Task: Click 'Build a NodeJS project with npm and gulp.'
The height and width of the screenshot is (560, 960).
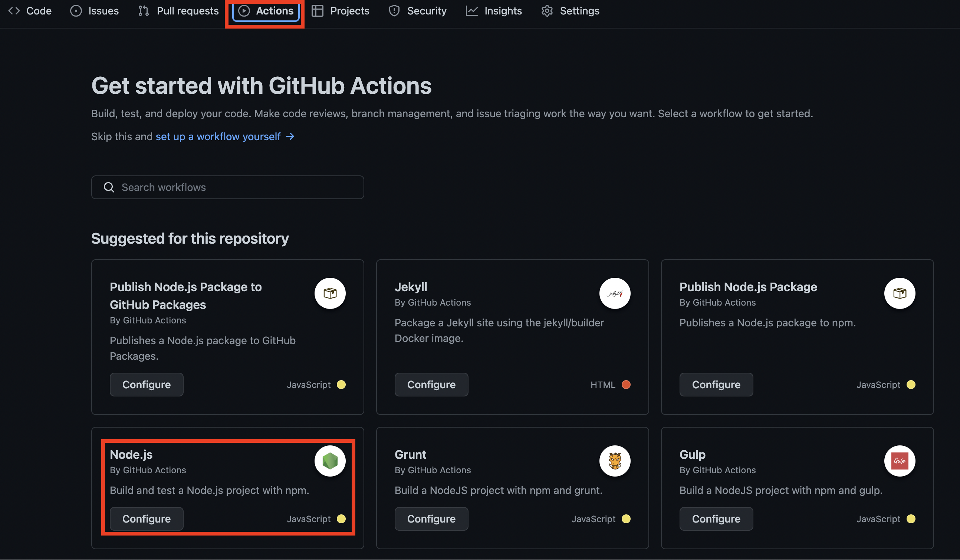Action: click(x=780, y=490)
